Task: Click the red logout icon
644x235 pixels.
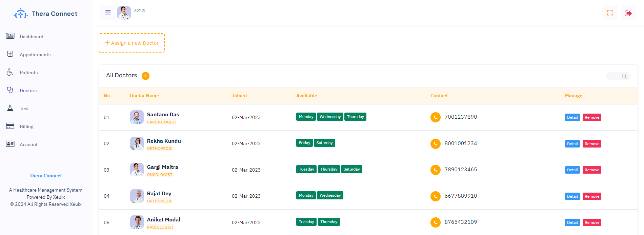Action: click(x=628, y=13)
